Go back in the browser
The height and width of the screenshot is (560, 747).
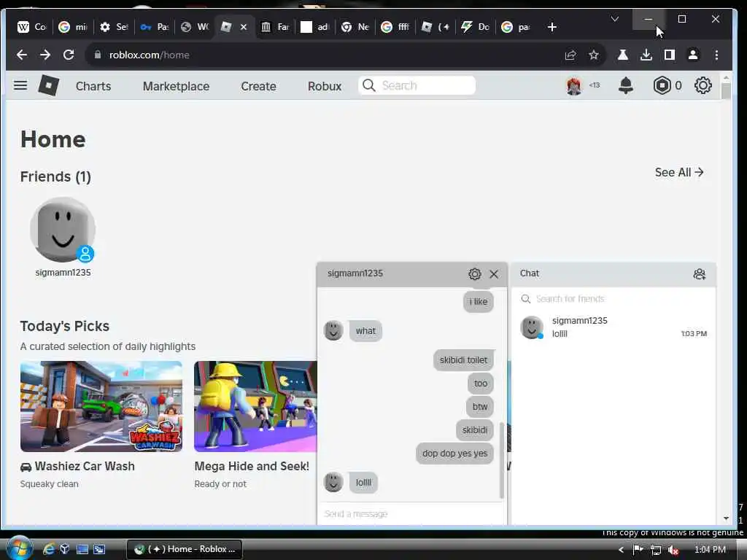[x=21, y=55]
